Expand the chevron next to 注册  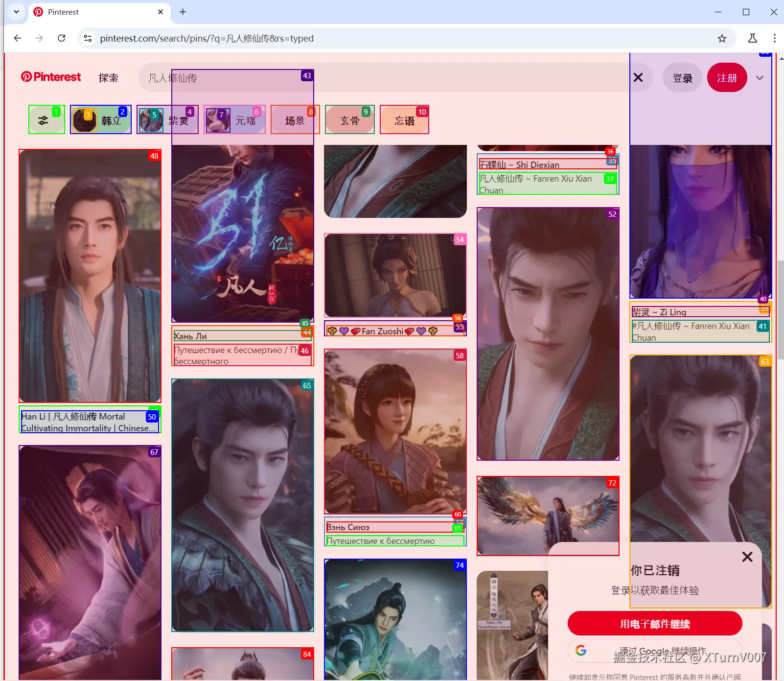click(760, 78)
